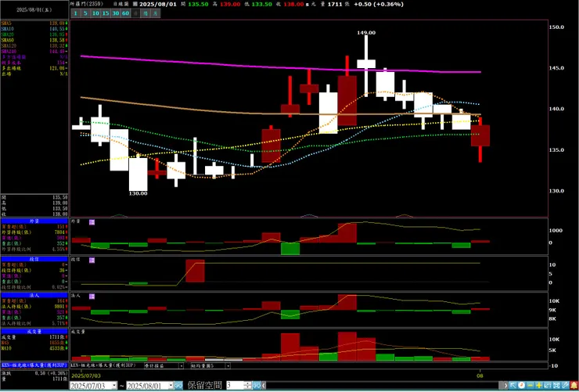The image size is (579, 392).
Task: Click the red alert bell icon
Action: pyautogui.click(x=574, y=386)
